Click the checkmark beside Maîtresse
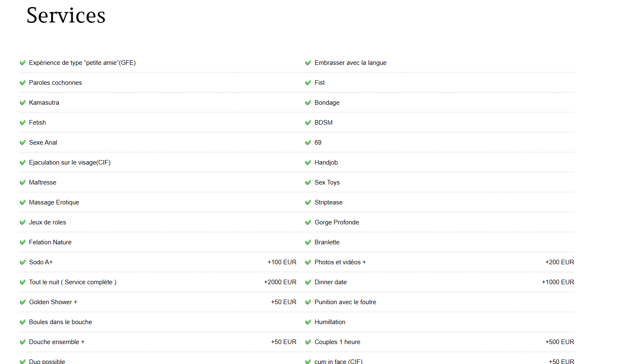619x364 pixels. click(23, 182)
